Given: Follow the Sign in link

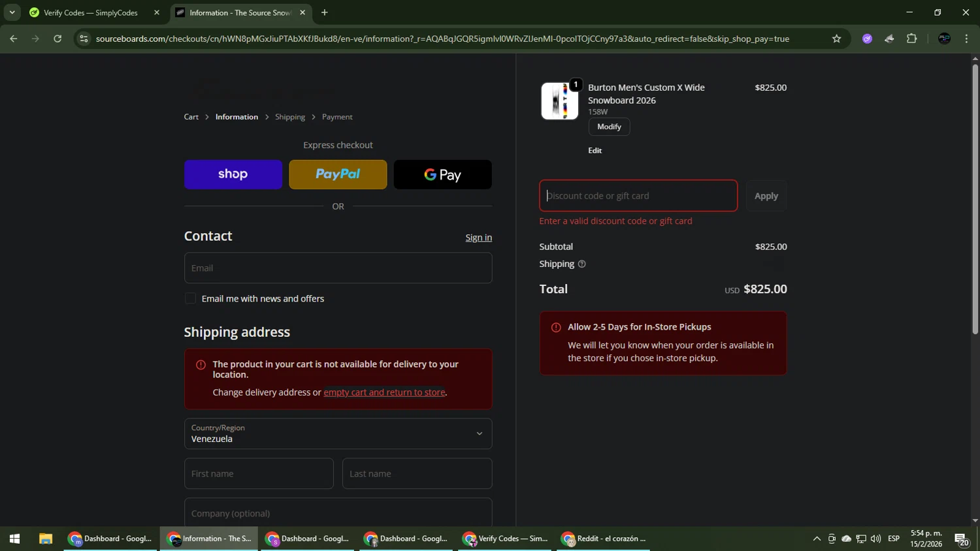Looking at the screenshot, I should [x=478, y=238].
